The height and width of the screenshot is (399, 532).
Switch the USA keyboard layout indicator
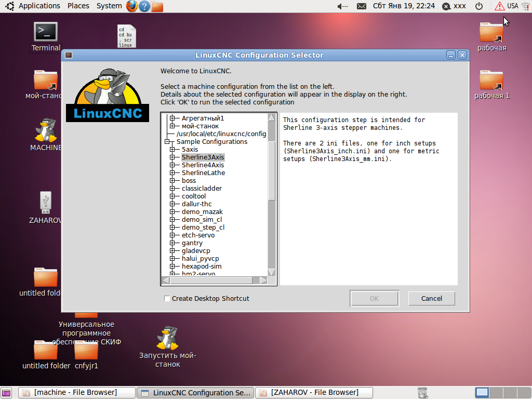coord(513,6)
